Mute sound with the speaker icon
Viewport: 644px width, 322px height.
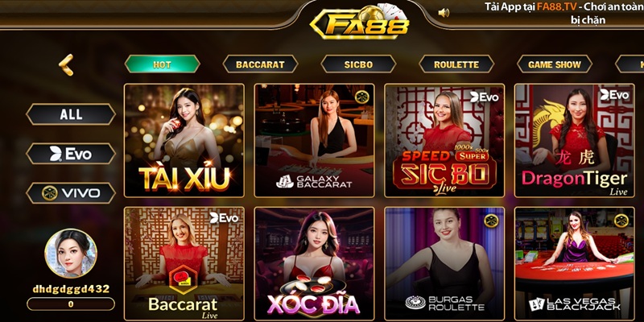click(444, 13)
